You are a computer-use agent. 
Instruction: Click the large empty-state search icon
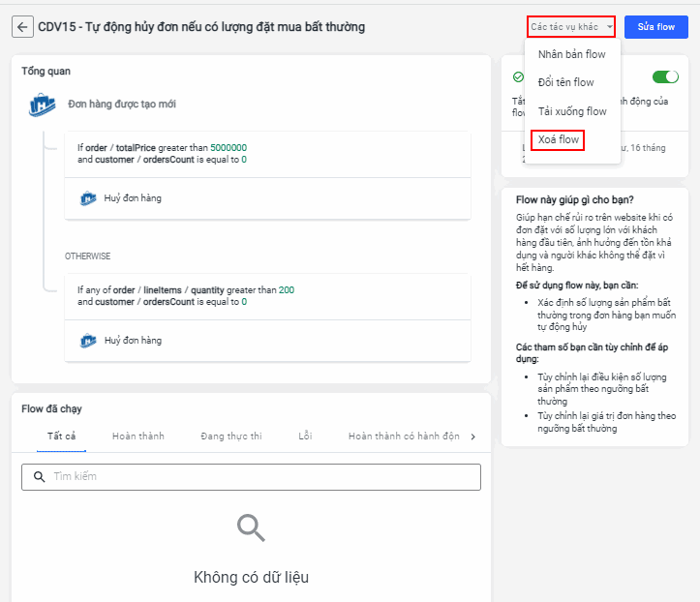(251, 527)
